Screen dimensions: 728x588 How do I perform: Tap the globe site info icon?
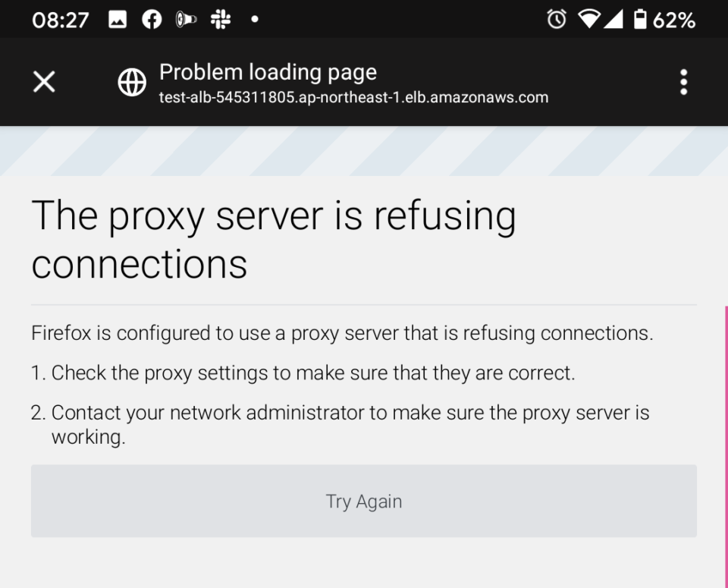132,82
